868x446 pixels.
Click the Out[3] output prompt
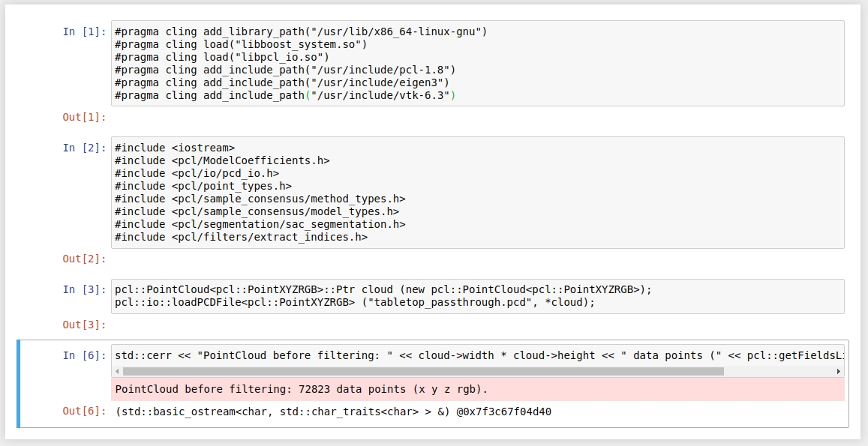click(84, 325)
